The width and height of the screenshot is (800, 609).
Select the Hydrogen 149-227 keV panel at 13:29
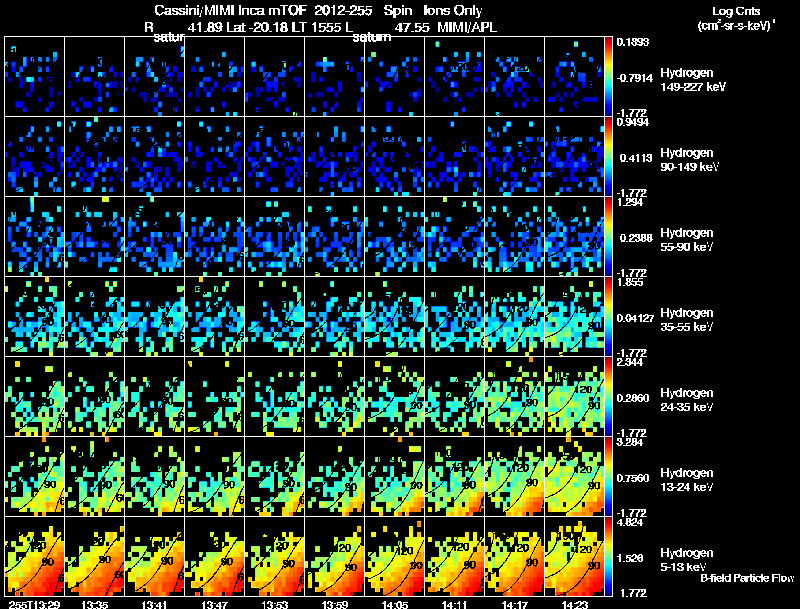pos(34,77)
